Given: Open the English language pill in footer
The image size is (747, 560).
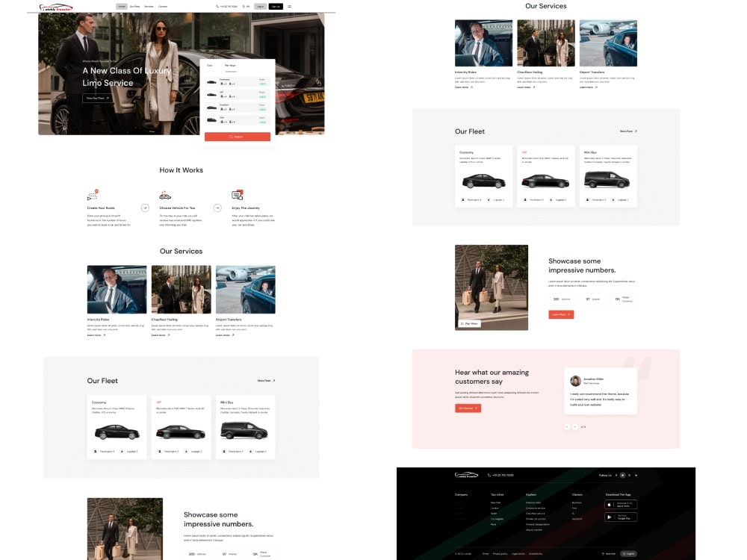Looking at the screenshot, I should pos(629,554).
